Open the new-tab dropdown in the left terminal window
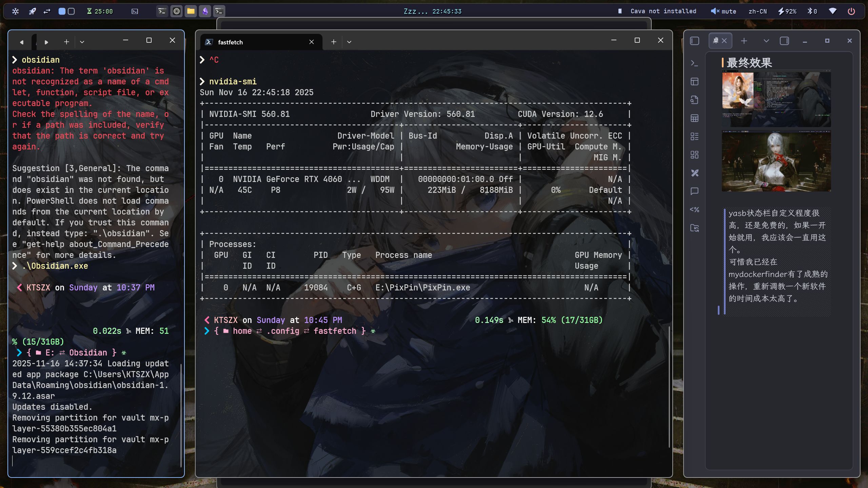Viewport: 868px width, 488px height. tap(82, 42)
